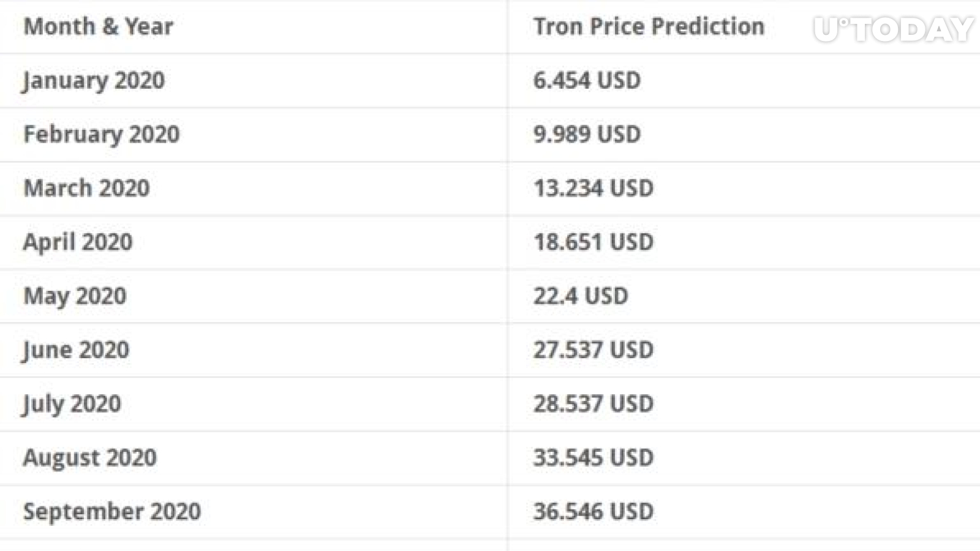Screen dimensions: 980x551
Task: Click the 6.454 USD price cell
Action: pos(587,80)
